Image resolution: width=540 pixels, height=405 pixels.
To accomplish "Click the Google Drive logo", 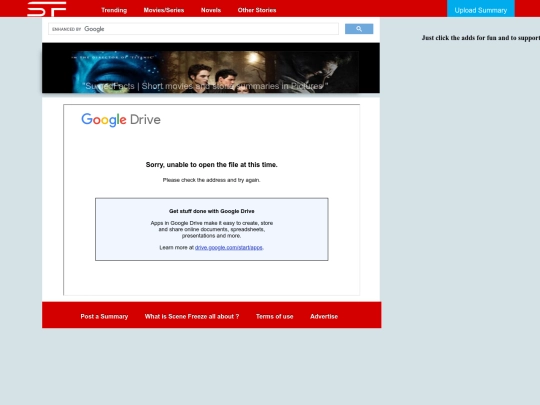I will [121, 120].
